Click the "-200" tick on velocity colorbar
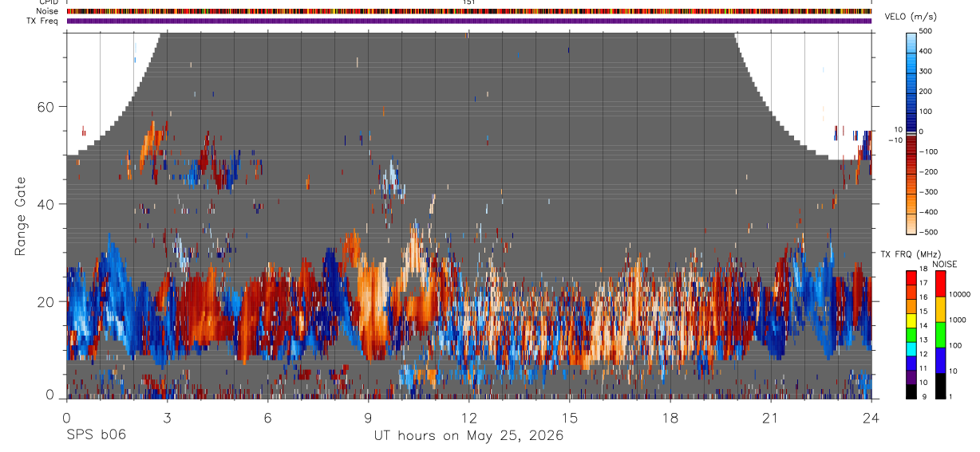The width and height of the screenshot is (980, 452). click(927, 171)
